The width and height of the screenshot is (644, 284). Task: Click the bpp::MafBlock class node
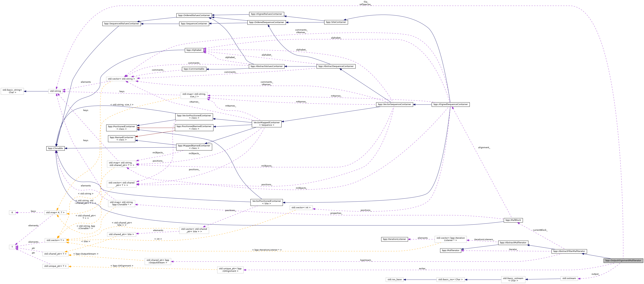(x=513, y=220)
